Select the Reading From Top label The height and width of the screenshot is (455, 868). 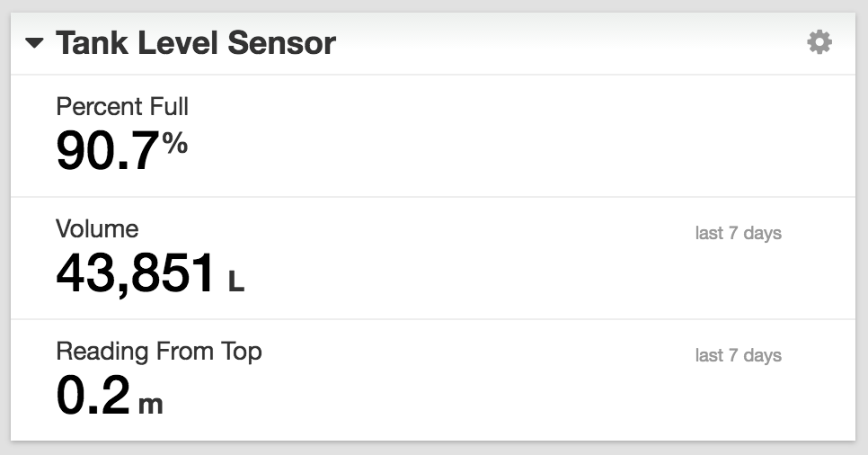(159, 351)
